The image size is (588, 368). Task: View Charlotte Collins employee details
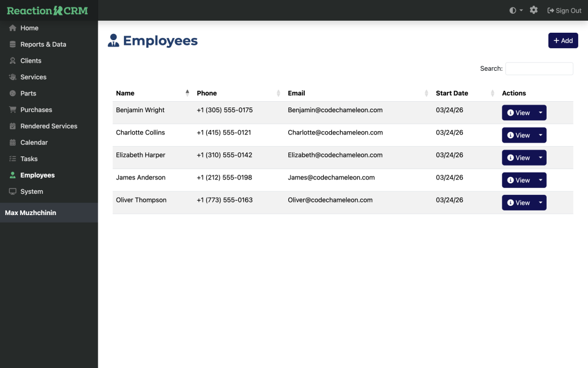pyautogui.click(x=519, y=135)
